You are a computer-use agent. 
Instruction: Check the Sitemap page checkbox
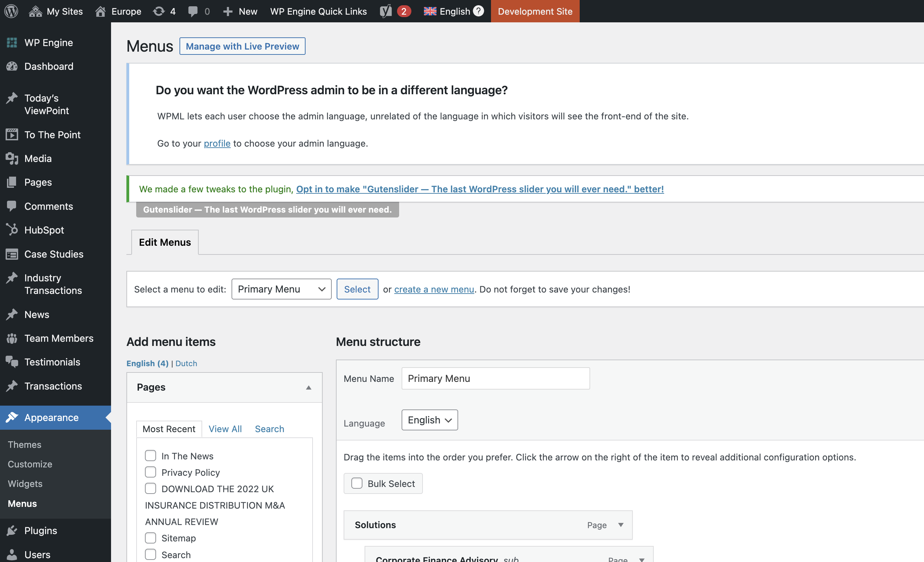click(x=151, y=538)
